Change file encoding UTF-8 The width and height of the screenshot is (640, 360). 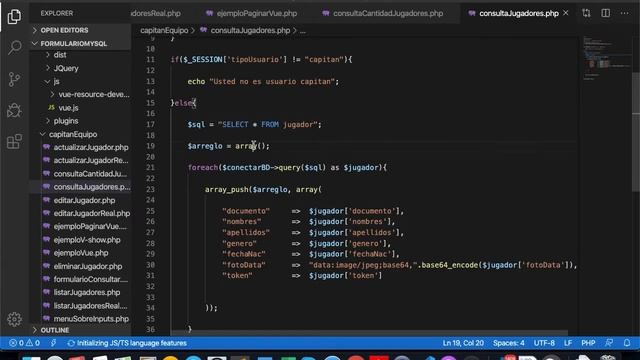[x=544, y=343]
